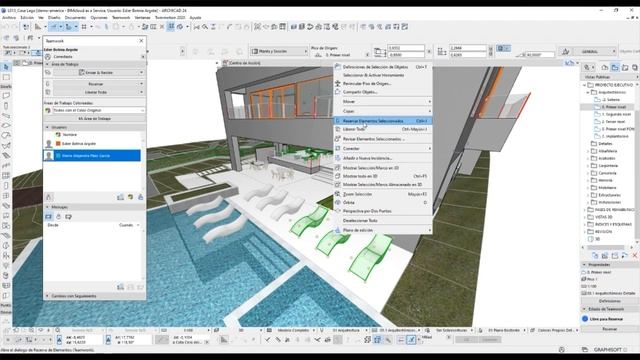This screenshot has width=640, height=360.
Task: Click the 'Enviar & Recibir' button
Action: pyautogui.click(x=96, y=72)
